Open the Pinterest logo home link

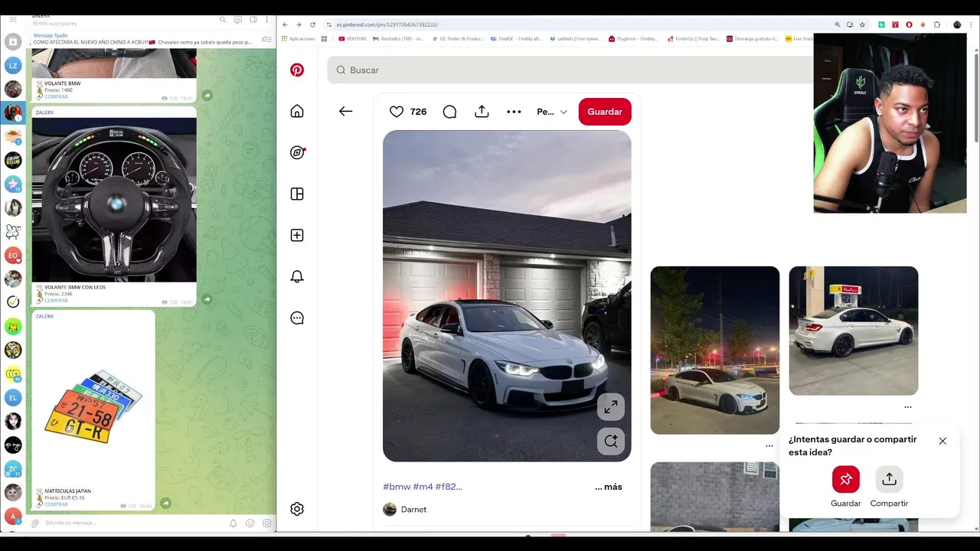coord(297,70)
